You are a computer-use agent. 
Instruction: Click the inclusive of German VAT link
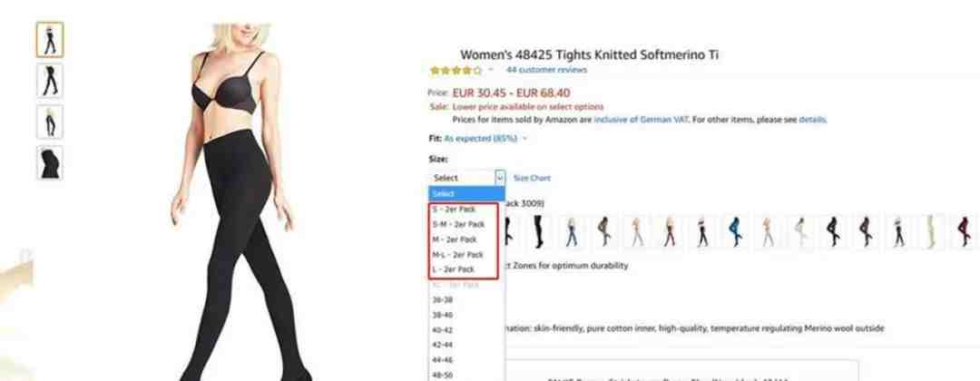[642, 120]
